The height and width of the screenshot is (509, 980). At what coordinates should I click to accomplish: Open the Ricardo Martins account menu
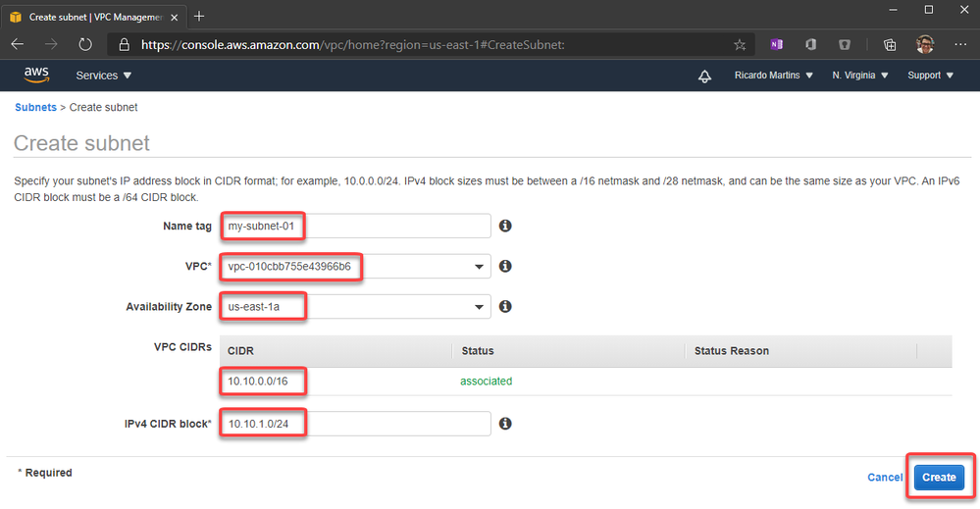point(774,76)
